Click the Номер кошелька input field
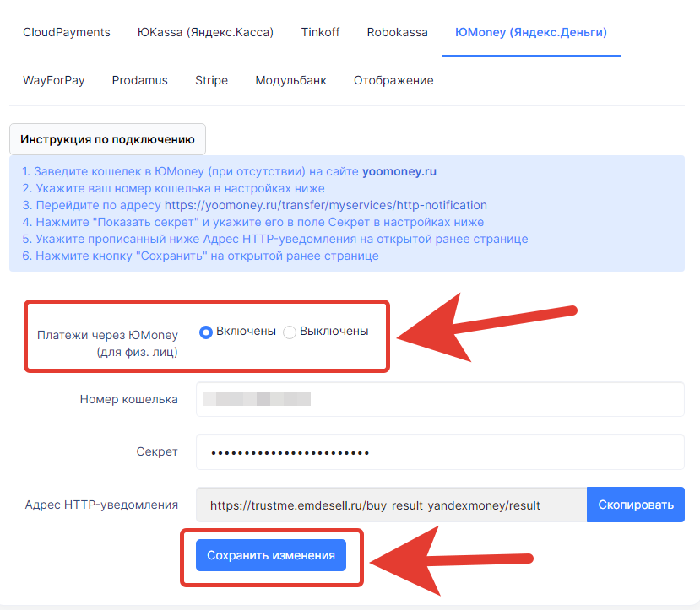The width and height of the screenshot is (700, 610). pyautogui.click(x=440, y=399)
